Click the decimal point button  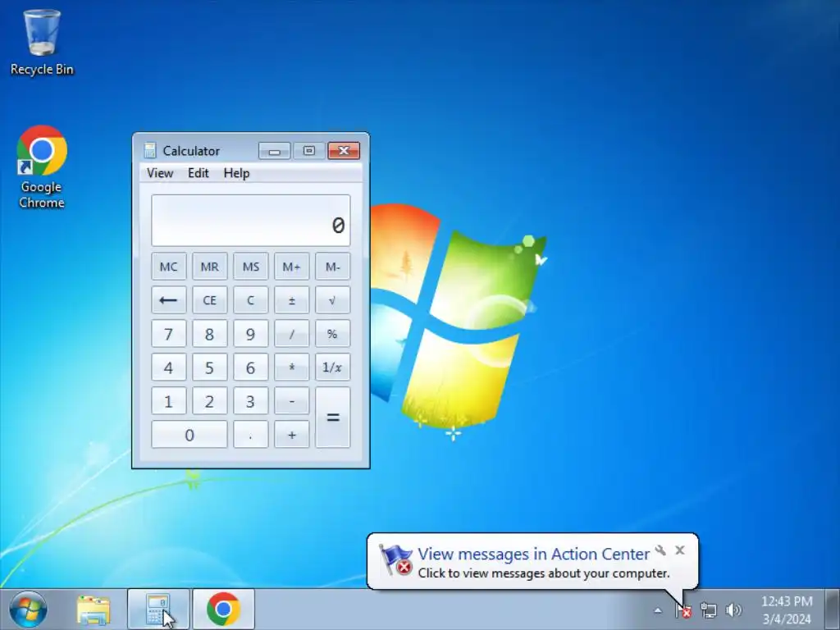tap(251, 435)
